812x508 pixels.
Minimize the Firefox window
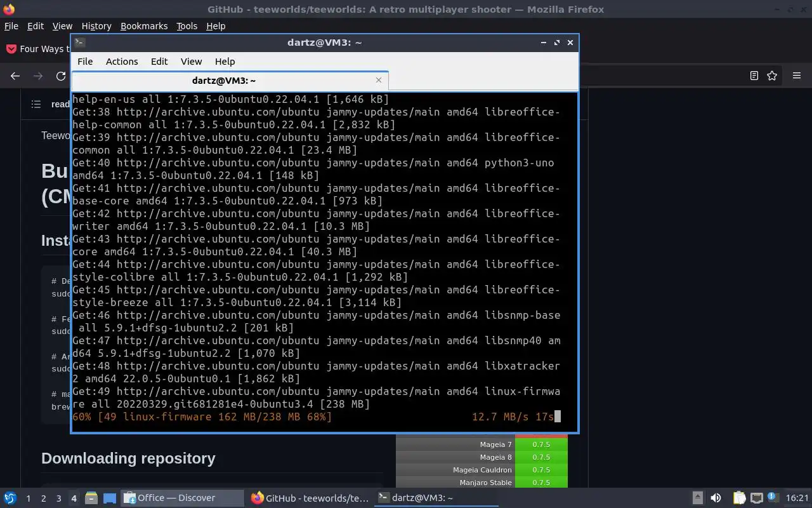[776, 9]
